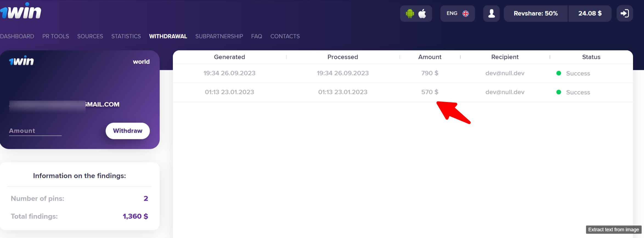
Task: Open the ENG language selector
Action: [452, 13]
